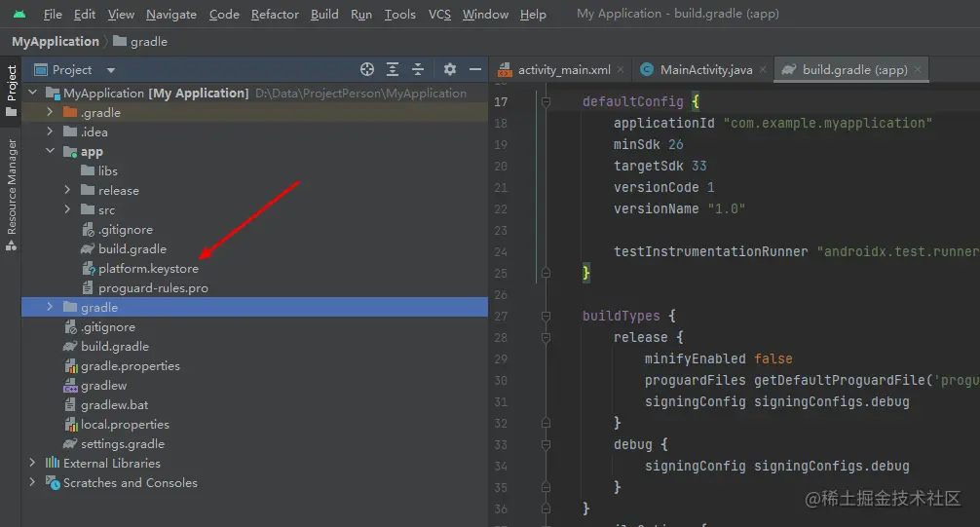Expand Scratches and Consoles node
This screenshot has width=980, height=527.
[32, 482]
